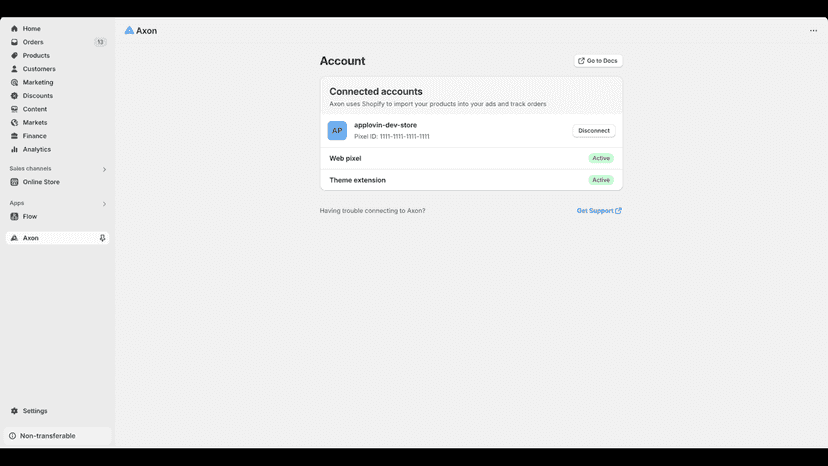Click the Account page title
Screen dimensions: 828x466
(x=342, y=61)
